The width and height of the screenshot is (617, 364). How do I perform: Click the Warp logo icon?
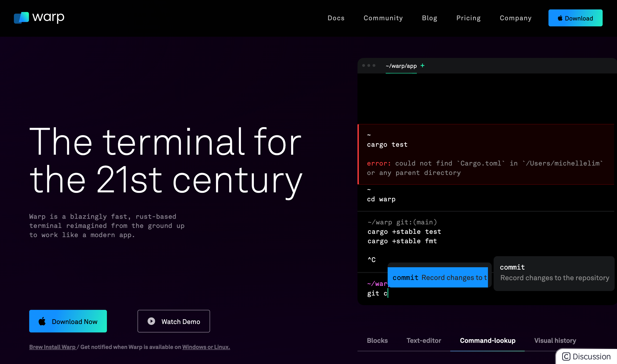tap(21, 18)
